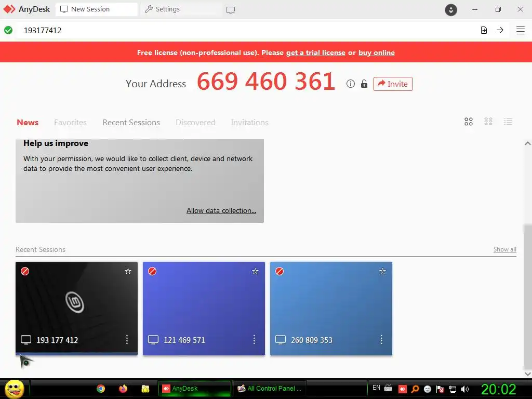Click the AnyDesk tray icon
Screen dimensions: 532x399
(403, 389)
